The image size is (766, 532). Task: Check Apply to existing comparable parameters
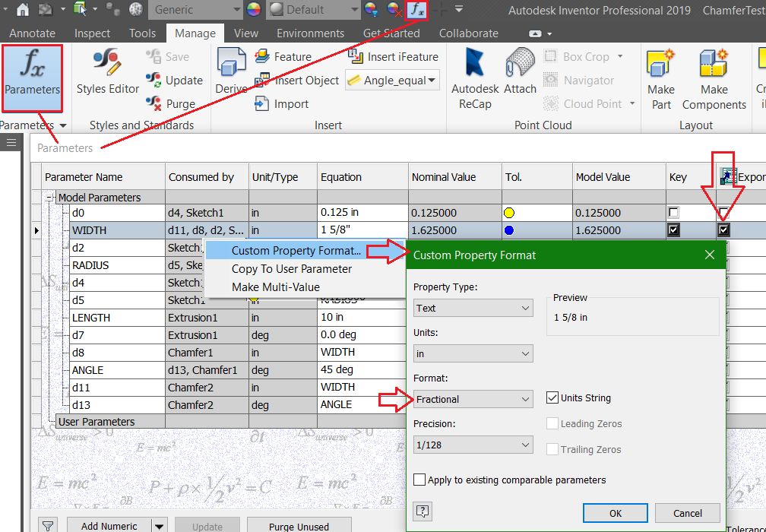tap(419, 480)
